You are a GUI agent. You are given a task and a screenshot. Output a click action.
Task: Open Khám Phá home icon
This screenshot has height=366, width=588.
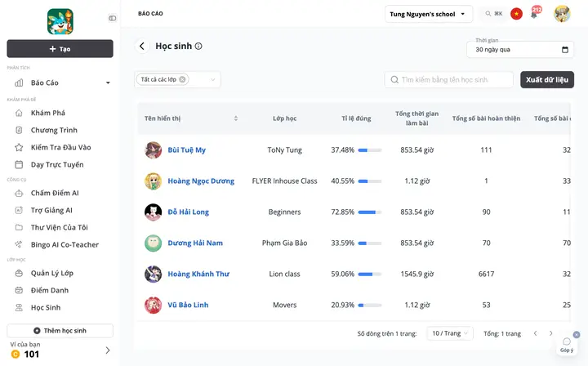19,113
